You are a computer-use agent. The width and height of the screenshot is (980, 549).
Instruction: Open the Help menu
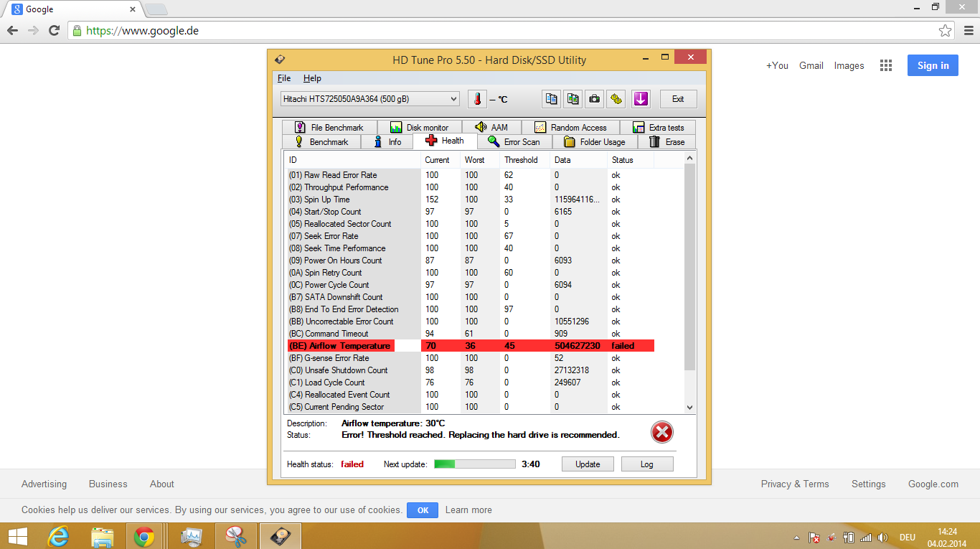(312, 78)
